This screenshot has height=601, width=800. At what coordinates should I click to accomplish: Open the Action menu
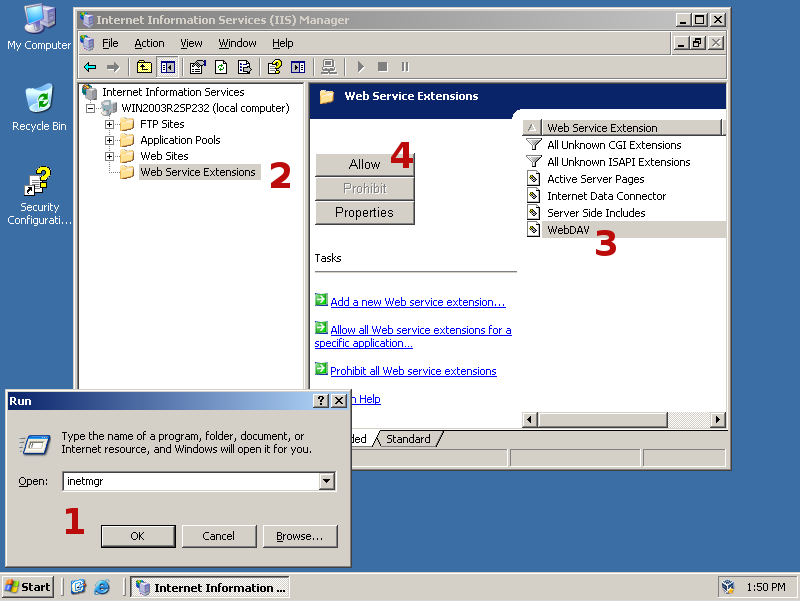pyautogui.click(x=149, y=43)
